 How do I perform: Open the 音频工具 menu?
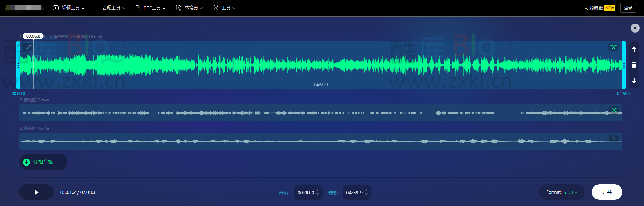110,8
